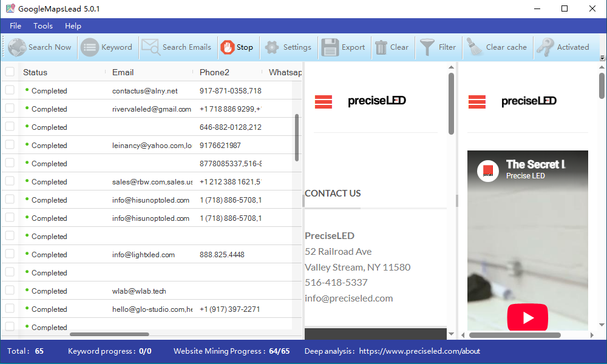Screen dimensions: 607x364
Task: Open the Keyword list icon
Action: click(x=90, y=47)
